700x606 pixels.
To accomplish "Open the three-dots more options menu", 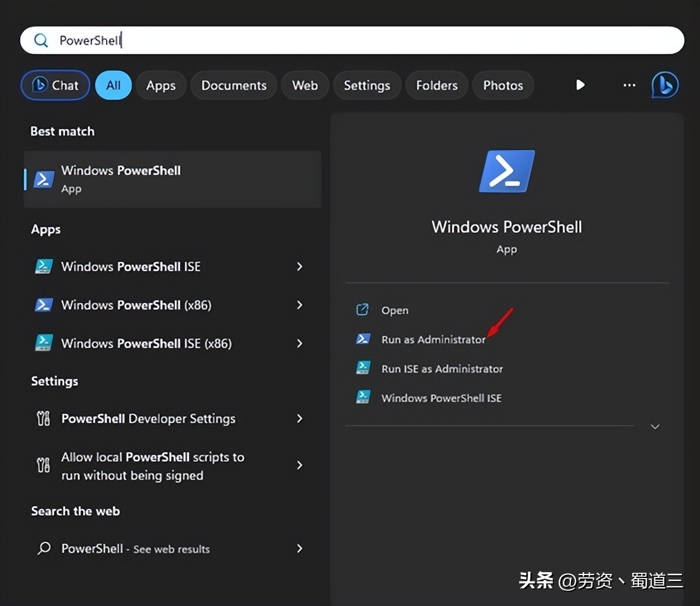I will 629,85.
